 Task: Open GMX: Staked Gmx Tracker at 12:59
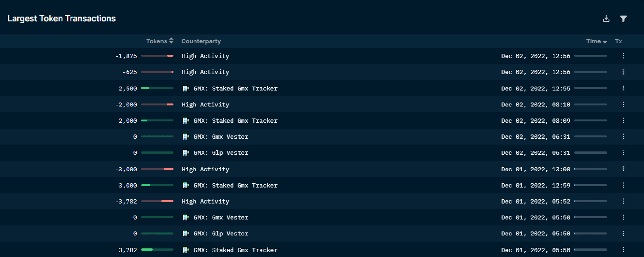235,185
